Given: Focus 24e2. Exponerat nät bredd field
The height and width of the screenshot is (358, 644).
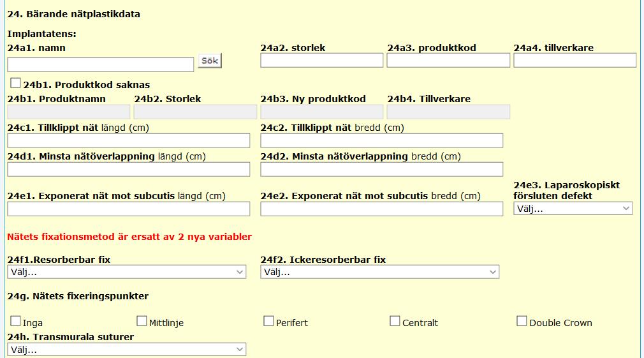Looking at the screenshot, I should [381, 209].
